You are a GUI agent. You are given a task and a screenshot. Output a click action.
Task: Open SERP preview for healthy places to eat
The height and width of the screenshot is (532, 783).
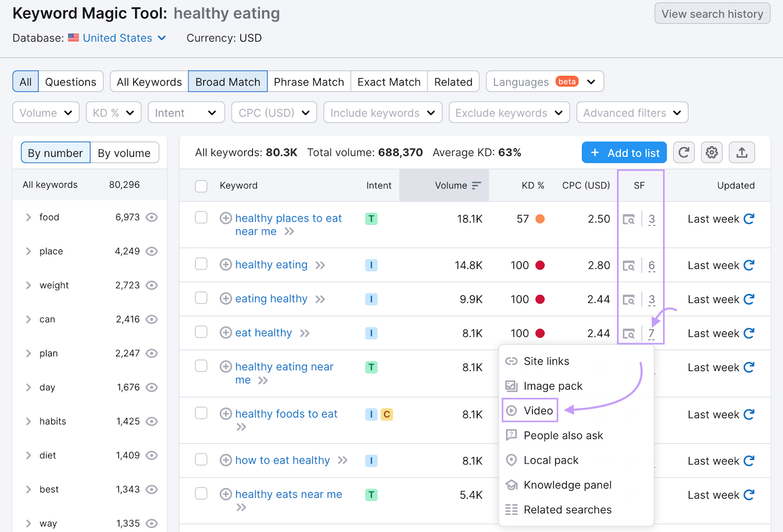click(630, 219)
